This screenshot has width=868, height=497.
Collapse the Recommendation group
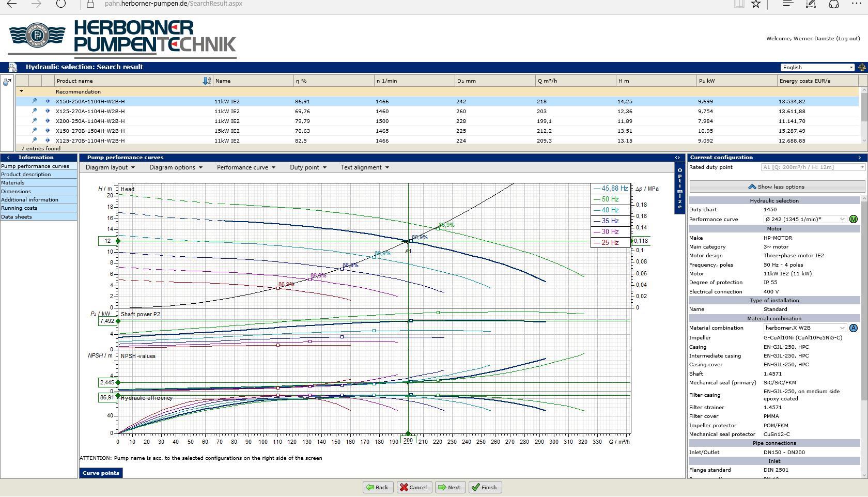[21, 91]
